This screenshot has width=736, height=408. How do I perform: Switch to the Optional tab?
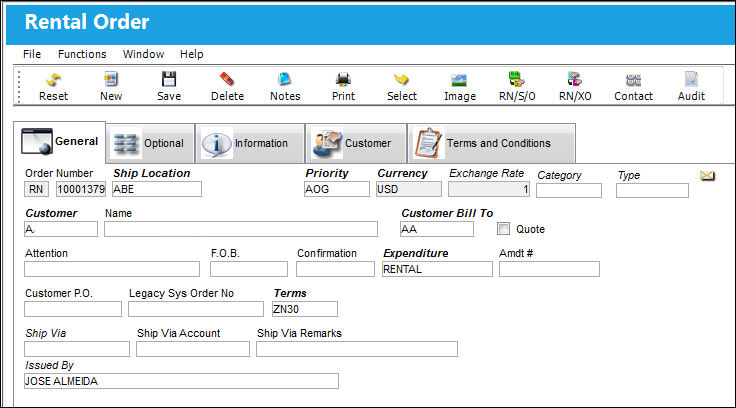pyautogui.click(x=150, y=144)
